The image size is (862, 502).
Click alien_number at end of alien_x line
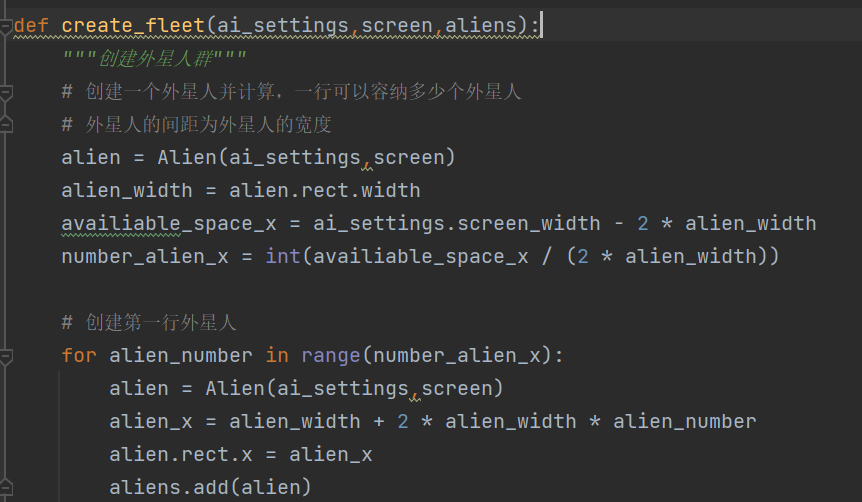coord(684,421)
